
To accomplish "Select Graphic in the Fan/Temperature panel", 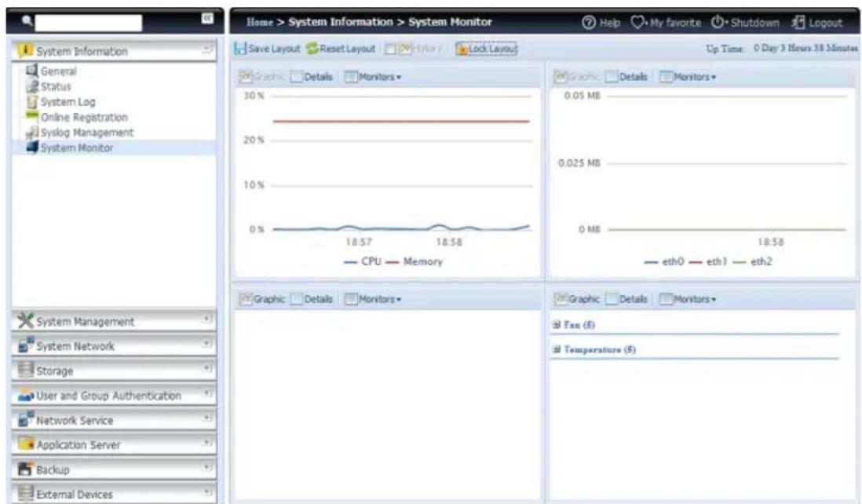I will 577,299.
